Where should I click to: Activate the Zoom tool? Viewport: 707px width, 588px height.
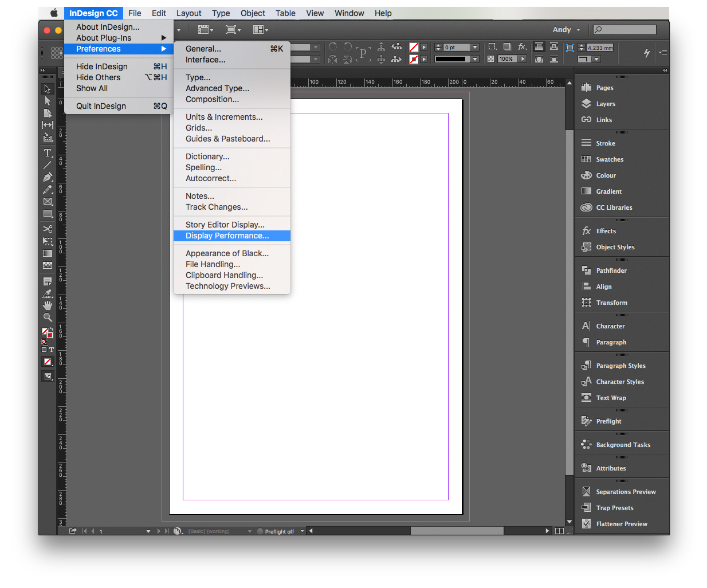pyautogui.click(x=48, y=317)
